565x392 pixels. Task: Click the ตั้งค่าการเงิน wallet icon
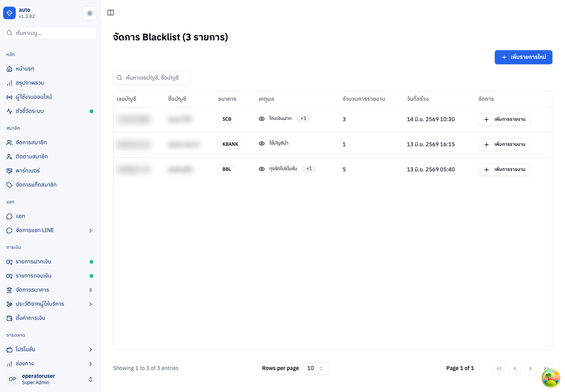click(9, 318)
